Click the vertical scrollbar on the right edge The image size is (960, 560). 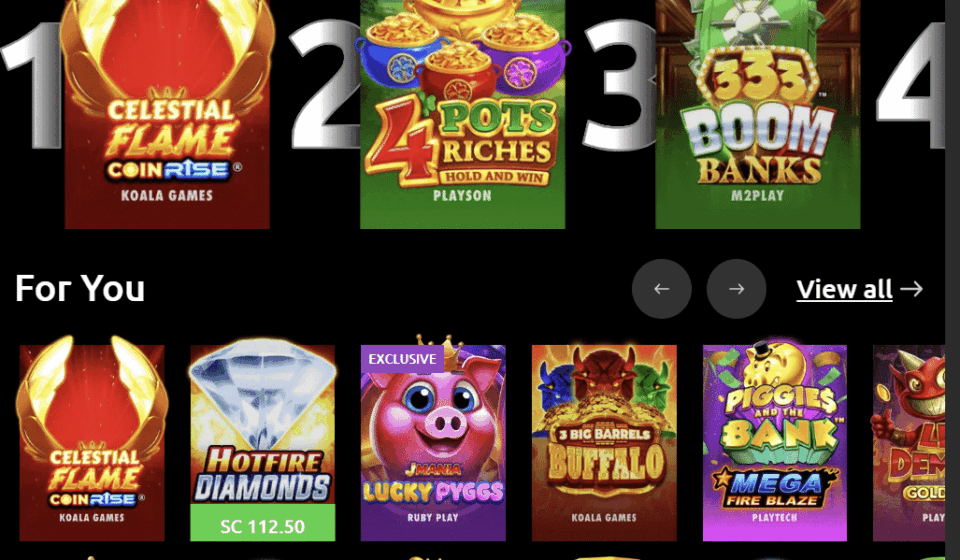click(952, 280)
